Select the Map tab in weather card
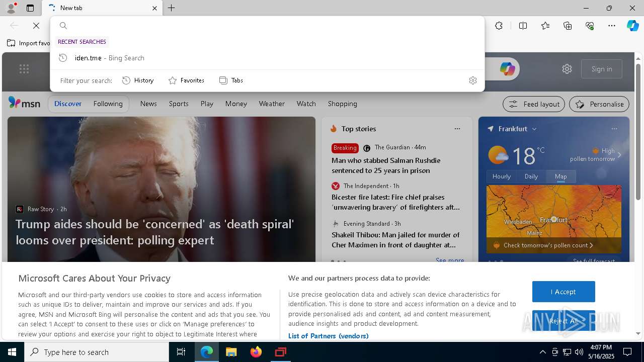 (561, 176)
